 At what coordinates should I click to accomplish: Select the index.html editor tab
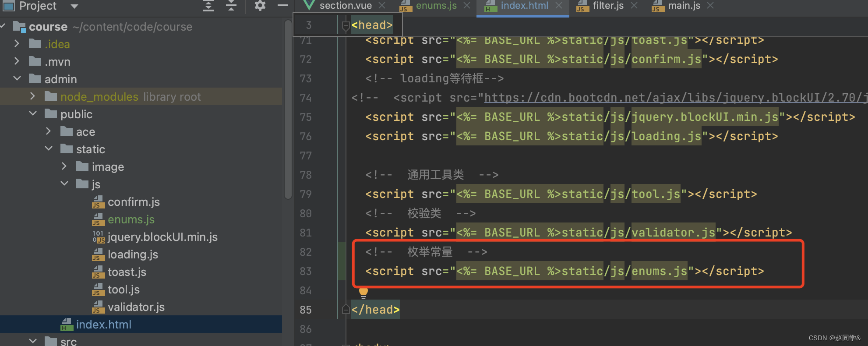pos(524,6)
